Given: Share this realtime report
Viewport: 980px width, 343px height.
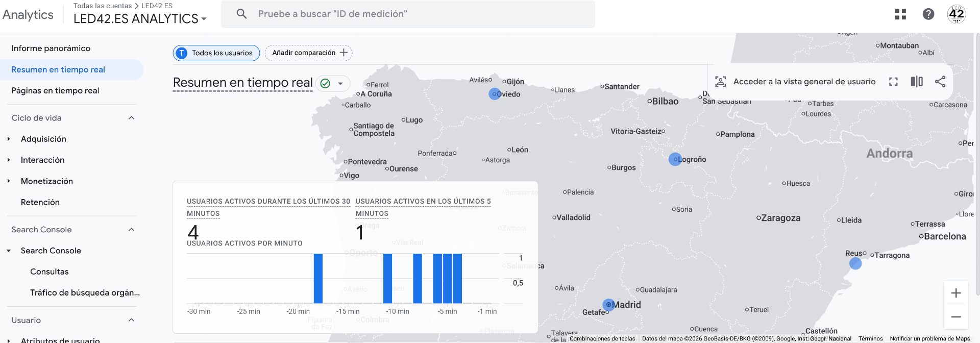Looking at the screenshot, I should point(940,82).
